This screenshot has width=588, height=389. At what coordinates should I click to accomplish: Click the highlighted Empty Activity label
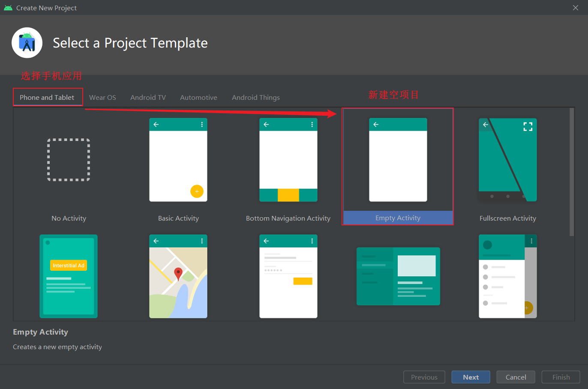tap(398, 218)
